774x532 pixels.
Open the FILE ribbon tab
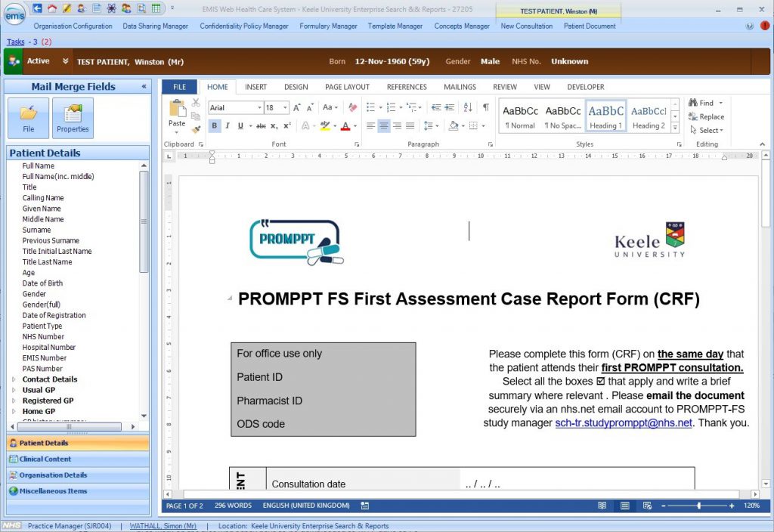[x=180, y=87]
